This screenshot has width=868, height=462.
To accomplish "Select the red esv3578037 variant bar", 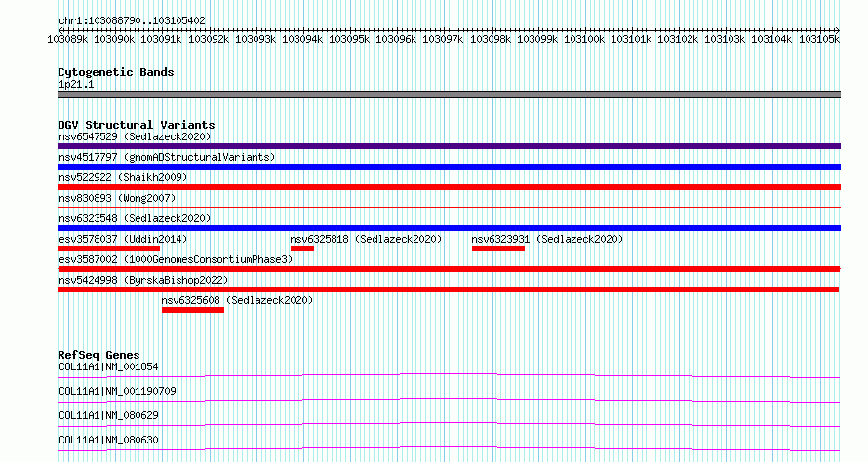I will 108,249.
